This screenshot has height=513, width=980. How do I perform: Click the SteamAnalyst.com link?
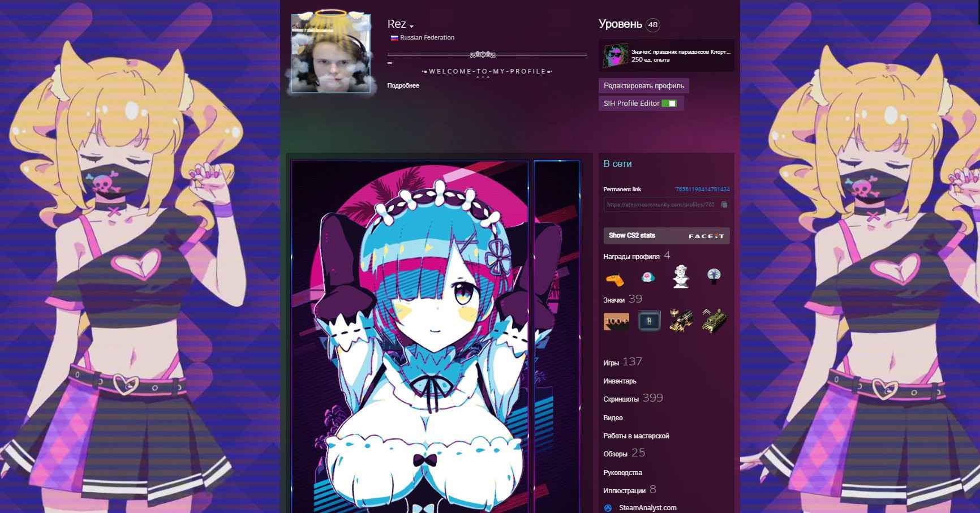(x=647, y=508)
